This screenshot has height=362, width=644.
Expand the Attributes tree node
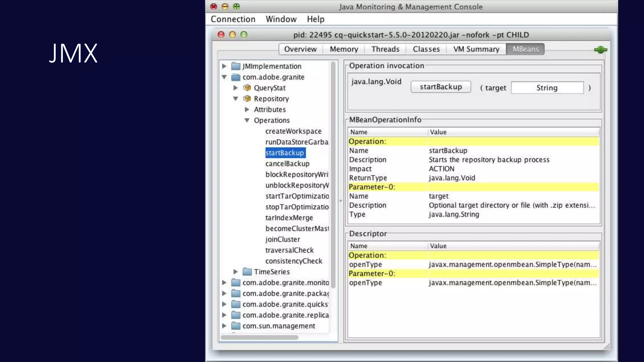coord(247,109)
